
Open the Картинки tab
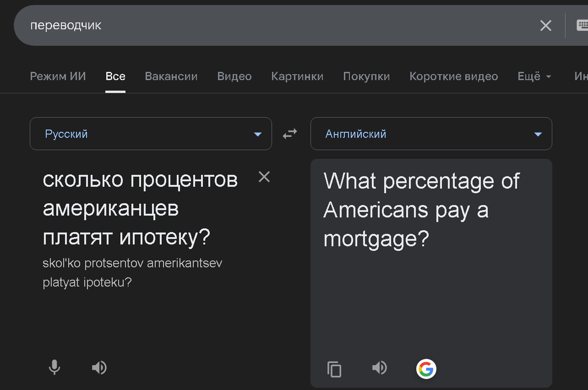[x=297, y=76]
